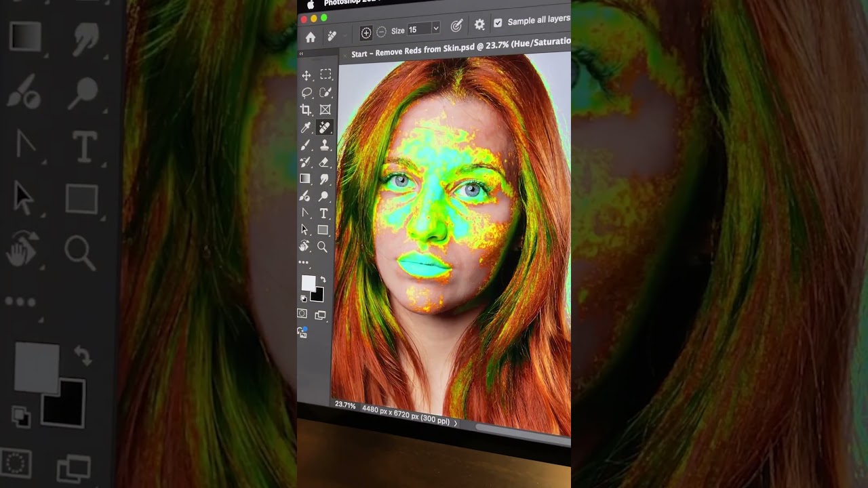Enable add-to-selection brush mode

tap(366, 33)
